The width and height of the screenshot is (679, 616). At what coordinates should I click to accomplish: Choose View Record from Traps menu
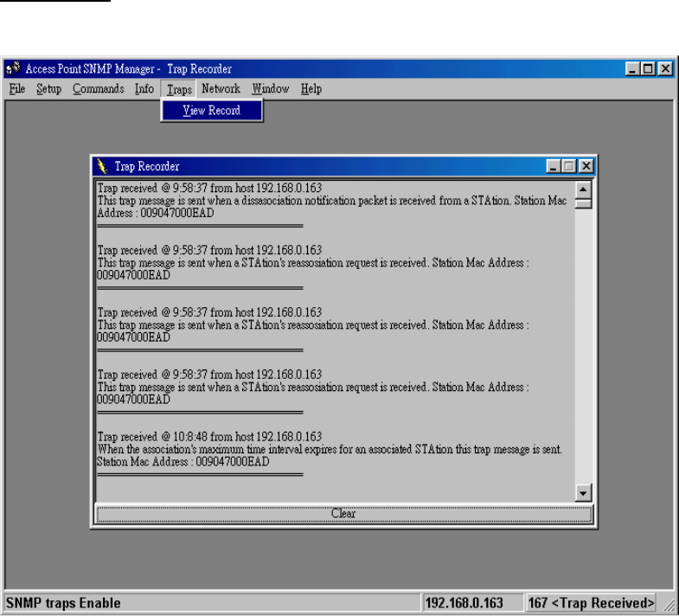pyautogui.click(x=212, y=111)
